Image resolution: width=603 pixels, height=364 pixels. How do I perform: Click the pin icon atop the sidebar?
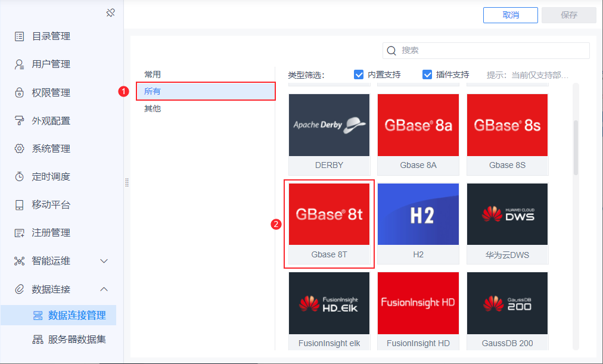[111, 13]
